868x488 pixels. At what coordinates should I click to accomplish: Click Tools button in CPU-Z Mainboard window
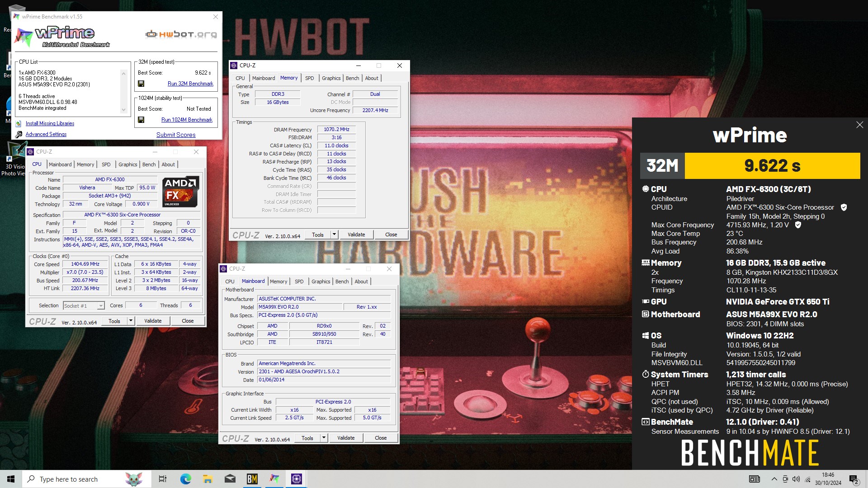[307, 438]
